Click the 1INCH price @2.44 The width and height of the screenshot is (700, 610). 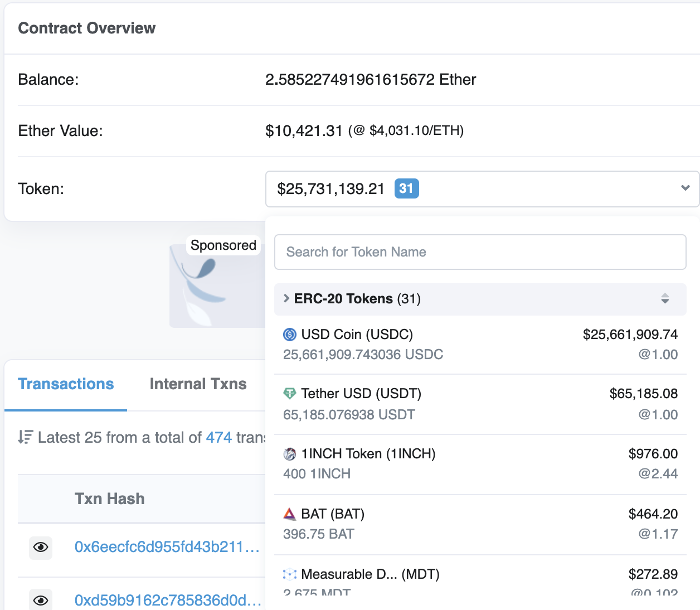[658, 474]
